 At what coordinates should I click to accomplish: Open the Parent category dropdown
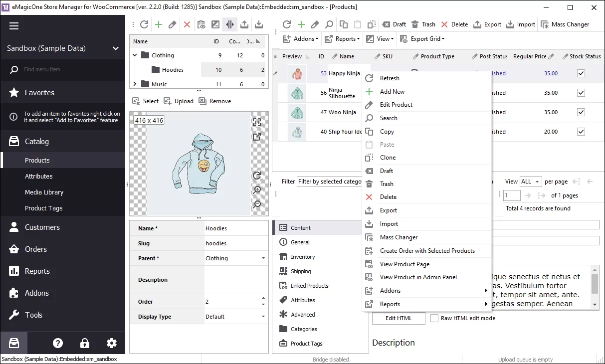pos(263,258)
